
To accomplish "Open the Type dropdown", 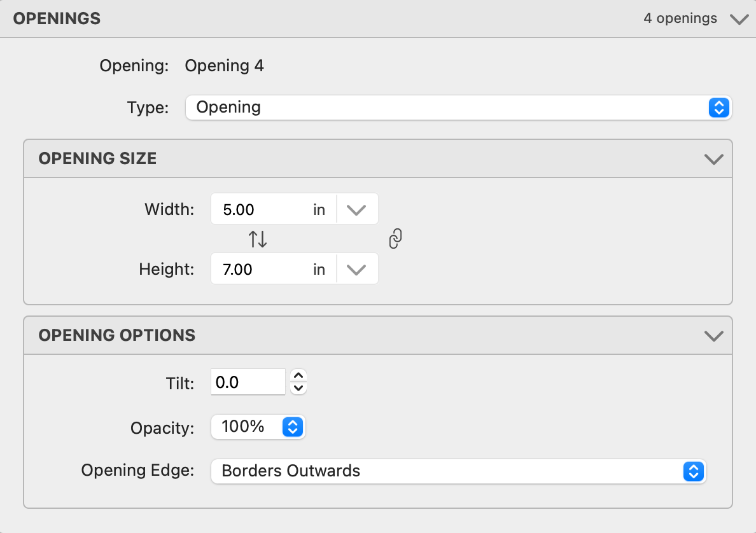I will point(458,107).
